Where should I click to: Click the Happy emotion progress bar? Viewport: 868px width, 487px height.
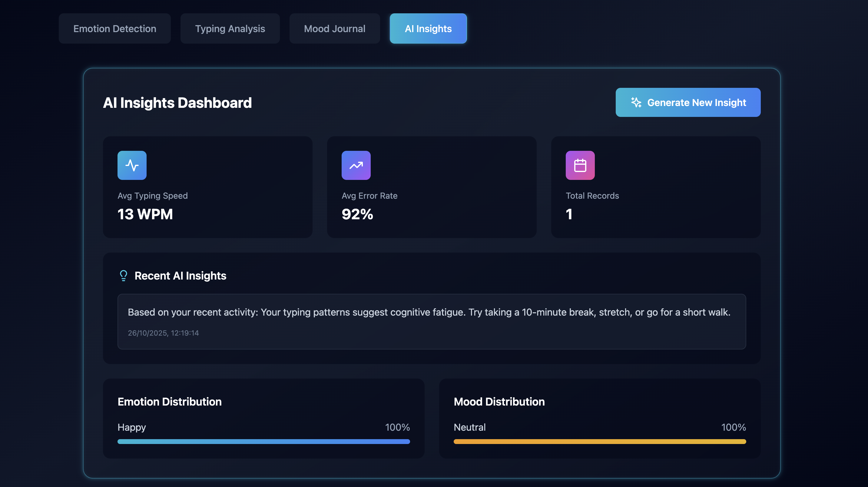coord(263,441)
